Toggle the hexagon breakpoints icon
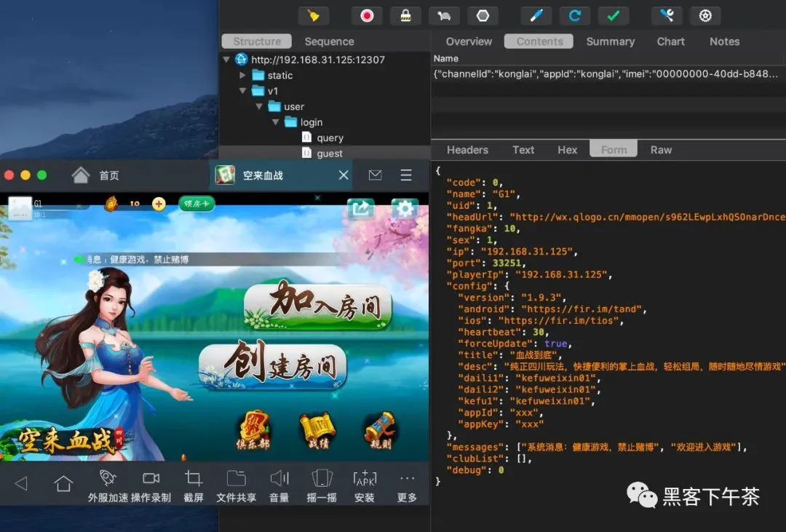The width and height of the screenshot is (786, 532). click(483, 16)
